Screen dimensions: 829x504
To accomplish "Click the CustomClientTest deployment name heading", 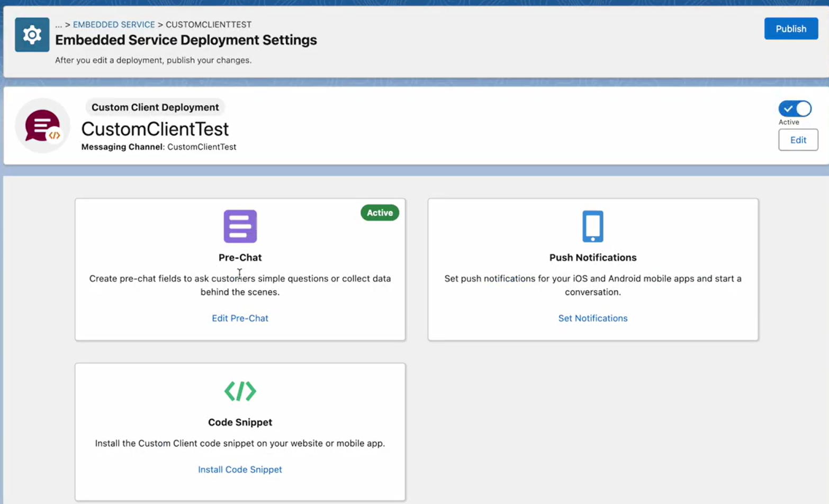I will coord(155,129).
